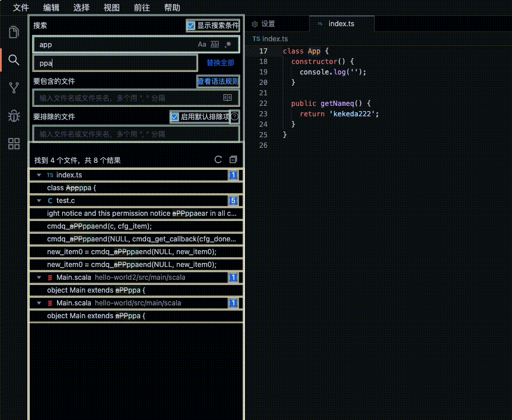
Task: Switch to the index.ts editor tab
Action: pyautogui.click(x=342, y=24)
